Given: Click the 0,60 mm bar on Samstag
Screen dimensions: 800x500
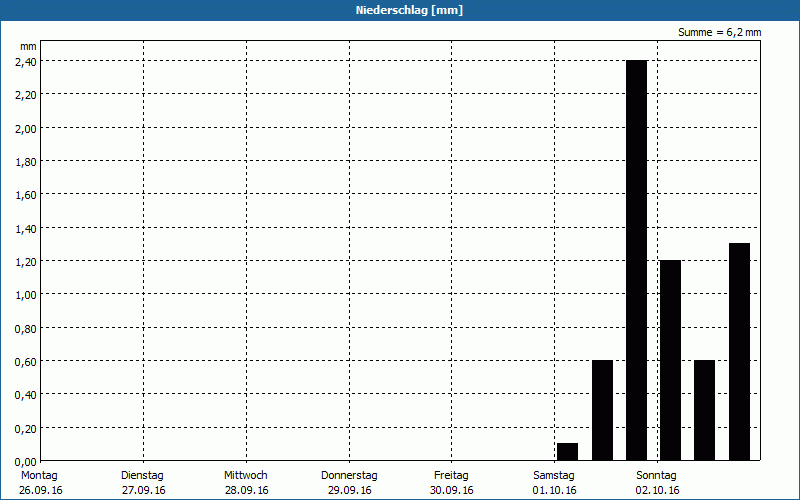Looking at the screenshot, I should 602,410.
